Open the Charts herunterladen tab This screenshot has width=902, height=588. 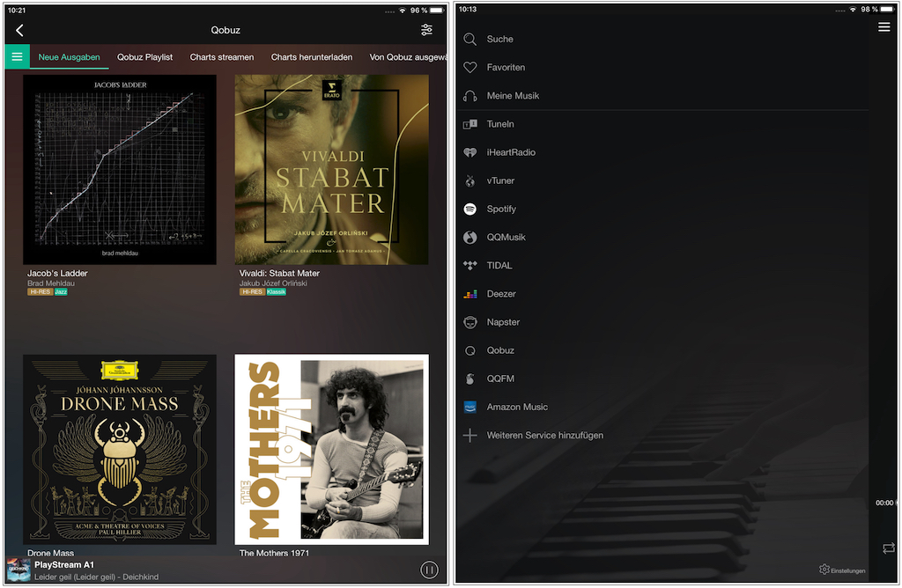click(x=312, y=57)
